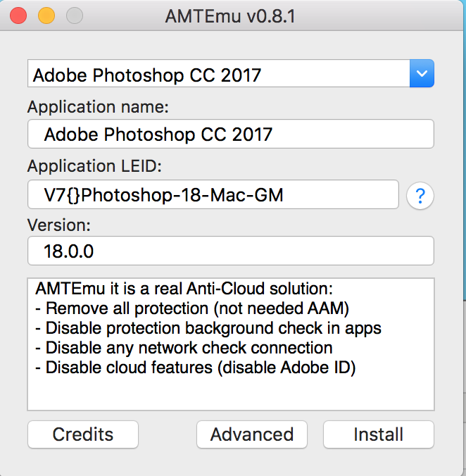Click the "Disable cloud features" description line
Viewport: 466px width, 476px height.
201,368
